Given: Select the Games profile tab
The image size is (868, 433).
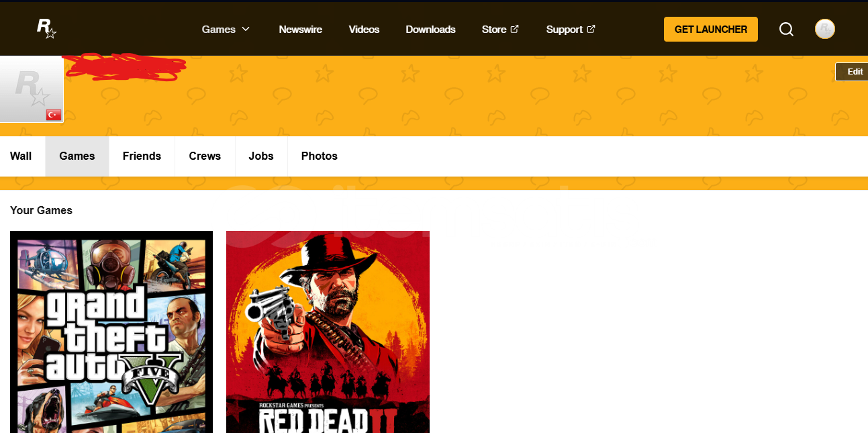Looking at the screenshot, I should 77,156.
